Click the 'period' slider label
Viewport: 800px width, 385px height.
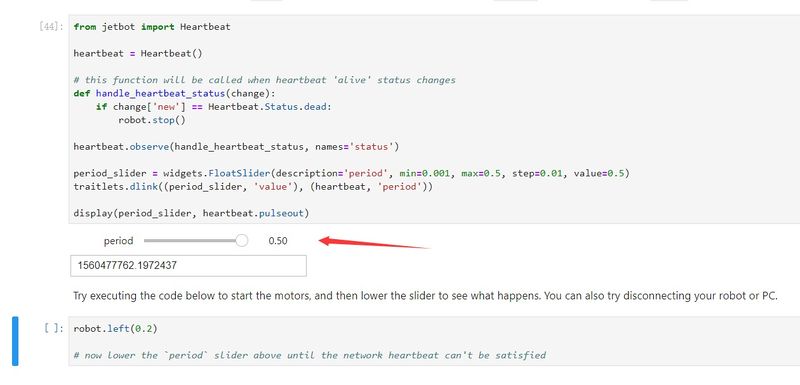pyautogui.click(x=118, y=241)
